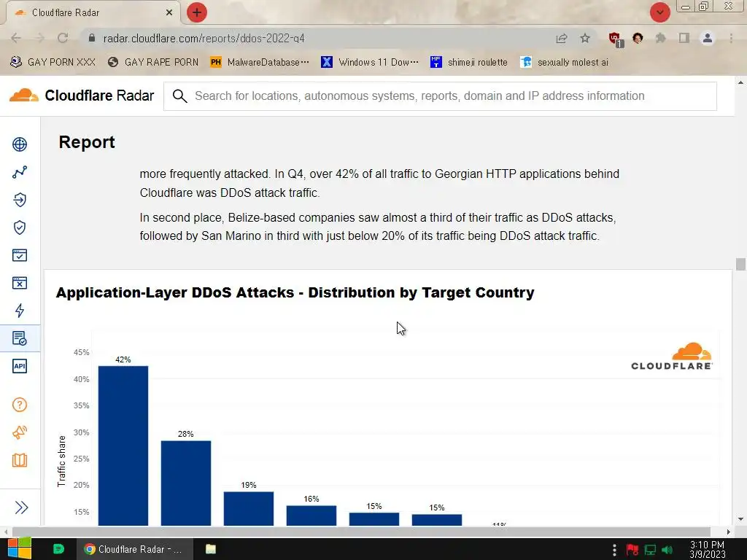Select the Cloudflare Radar browser tab
Screen dimensions: 747x560
pyautogui.click(x=93, y=13)
